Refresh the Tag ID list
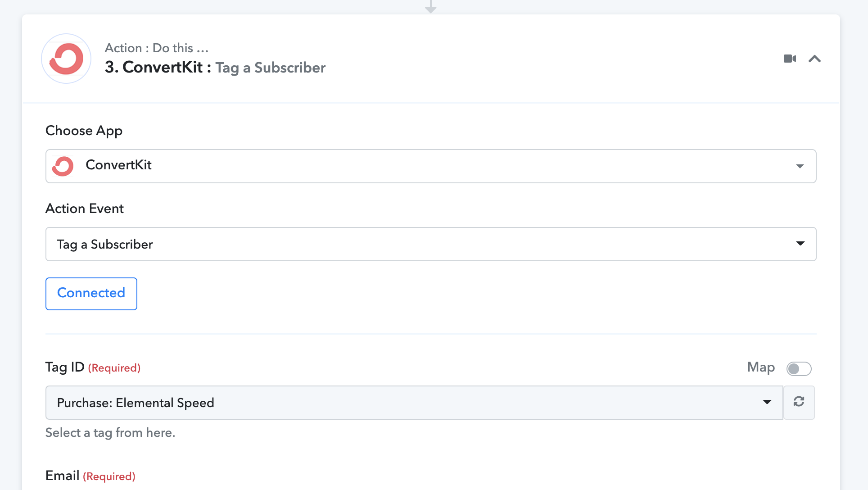Viewport: 868px width, 490px height. click(799, 402)
